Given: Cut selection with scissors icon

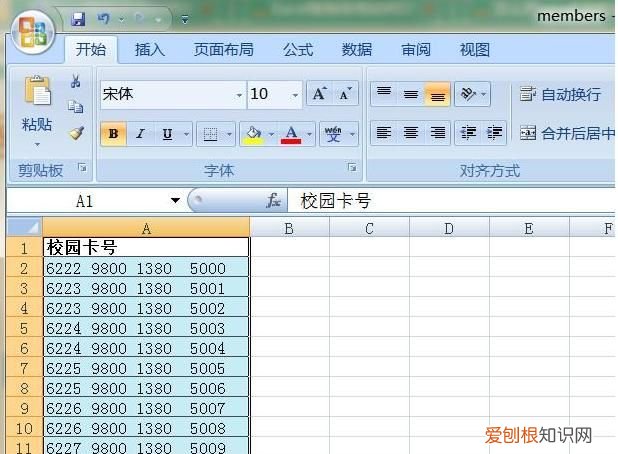Looking at the screenshot, I should coord(76,81).
